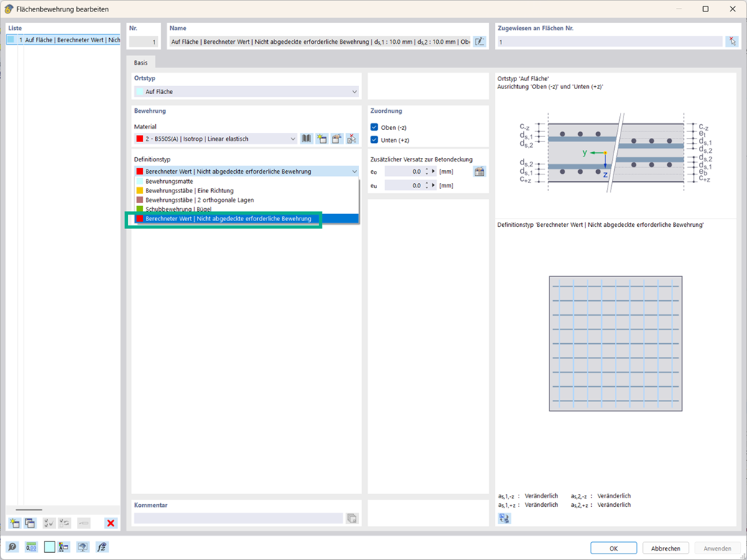Viewport: 747px width, 560px height.
Task: Click the 'Zugewiesen an Flächen Nr.' input field
Action: 610,42
